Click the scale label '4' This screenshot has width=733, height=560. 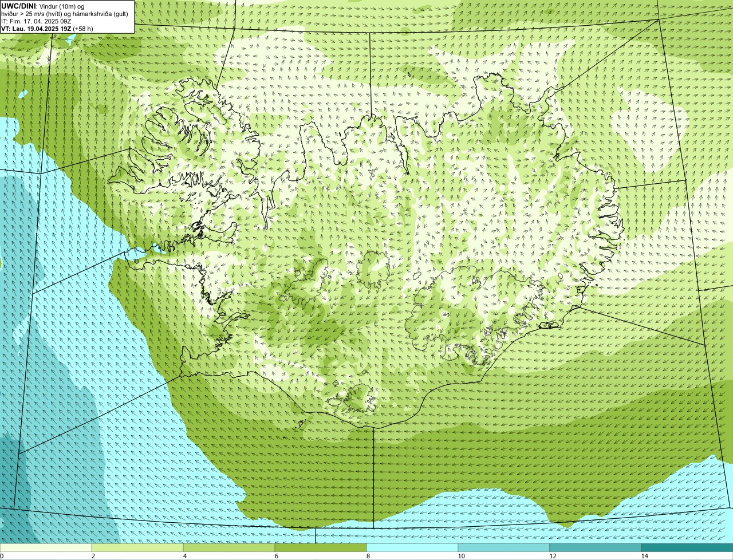184,556
